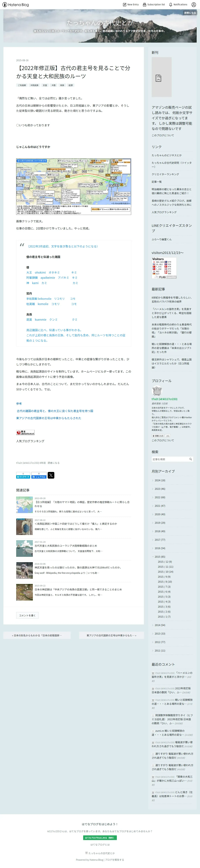Click the sidebar ＋読者になる subscribe button
Image resolution: width=200 pixels, height=868 pixels.
click(158, 436)
